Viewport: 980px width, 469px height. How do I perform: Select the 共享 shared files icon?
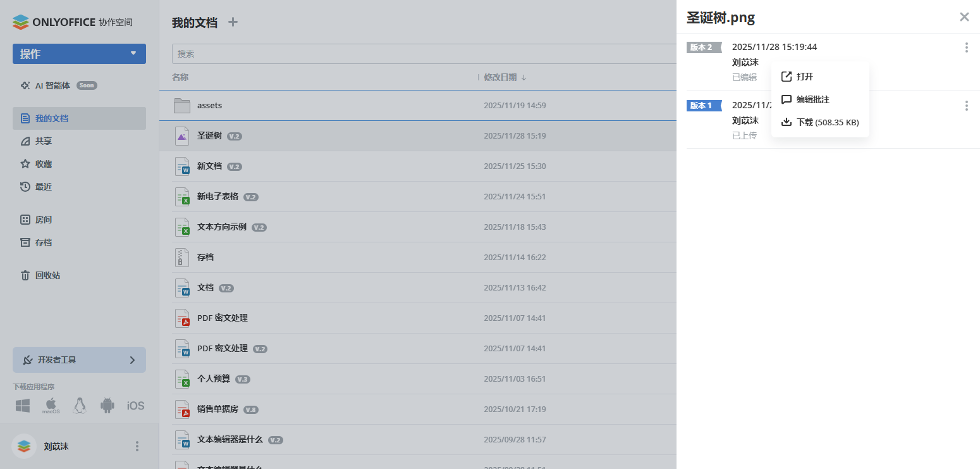(x=25, y=141)
